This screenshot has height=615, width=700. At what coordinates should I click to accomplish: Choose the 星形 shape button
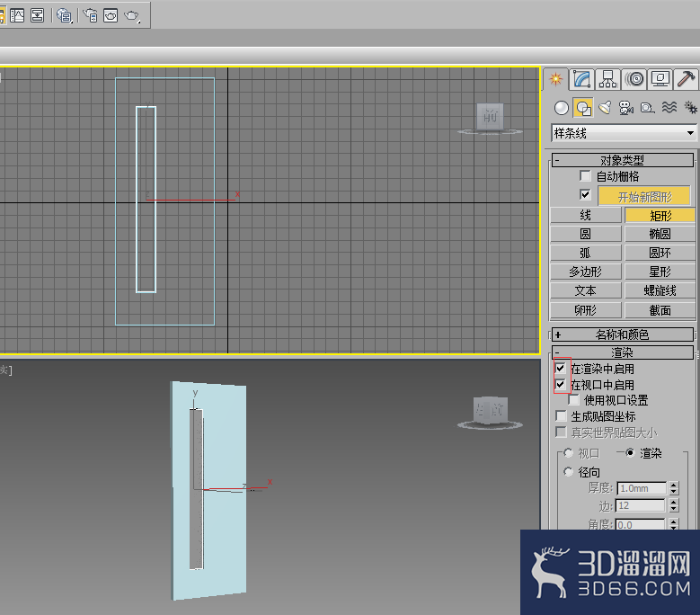pyautogui.click(x=660, y=272)
